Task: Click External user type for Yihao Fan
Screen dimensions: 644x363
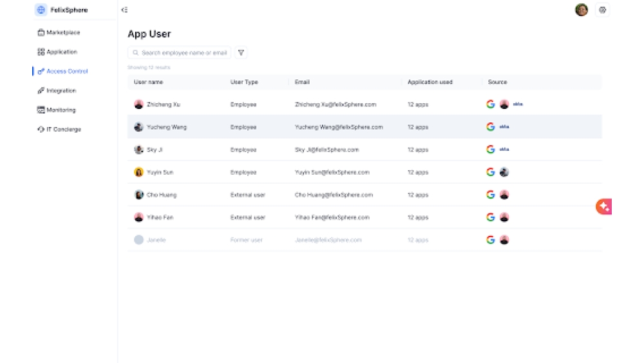Action: [248, 217]
